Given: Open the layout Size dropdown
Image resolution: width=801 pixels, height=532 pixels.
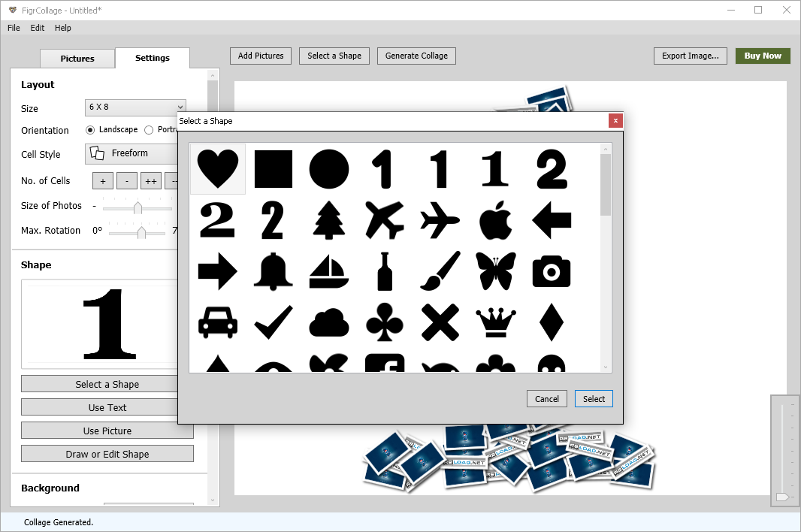Looking at the screenshot, I should pos(135,107).
